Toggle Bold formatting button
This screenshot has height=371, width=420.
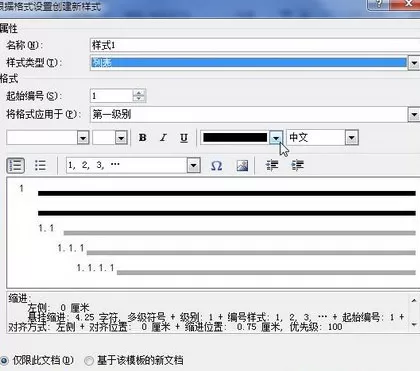143,138
